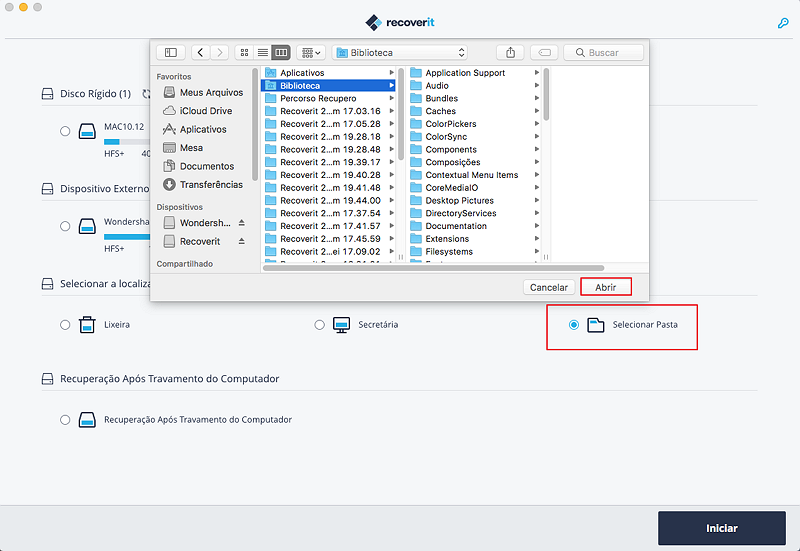This screenshot has height=551, width=800.
Task: Toggle the file dialog sidebar button
Action: tap(171, 53)
